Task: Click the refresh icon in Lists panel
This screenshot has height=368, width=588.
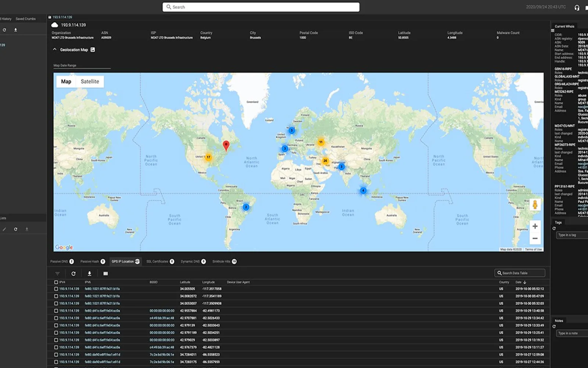Action: [15, 229]
